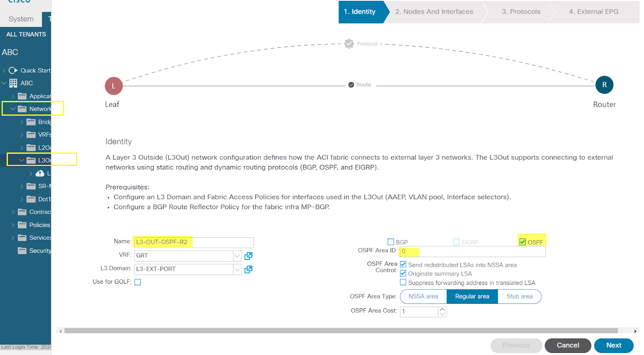This screenshot has height=355, width=644.
Task: Select Regular area type
Action: [x=472, y=297]
